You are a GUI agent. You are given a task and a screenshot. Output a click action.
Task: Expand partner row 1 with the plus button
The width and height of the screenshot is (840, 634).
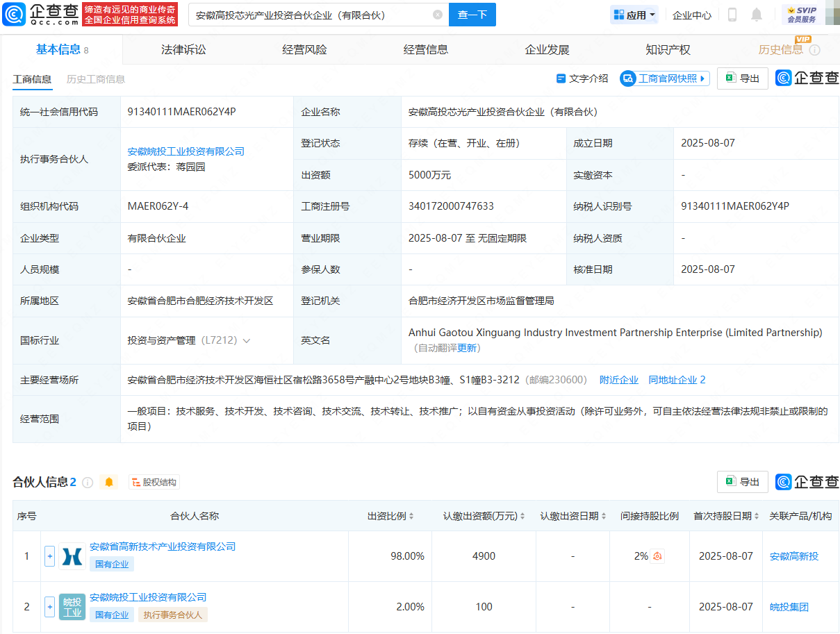pyautogui.click(x=49, y=556)
